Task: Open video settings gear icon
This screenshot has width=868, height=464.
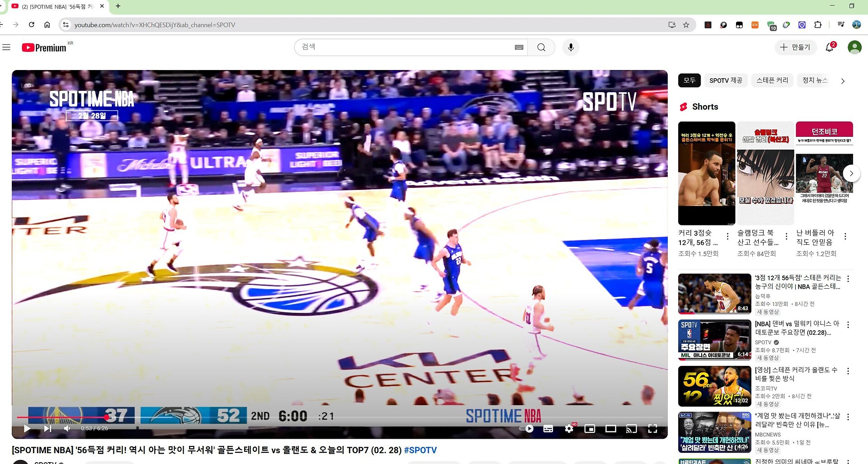Action: tap(569, 428)
